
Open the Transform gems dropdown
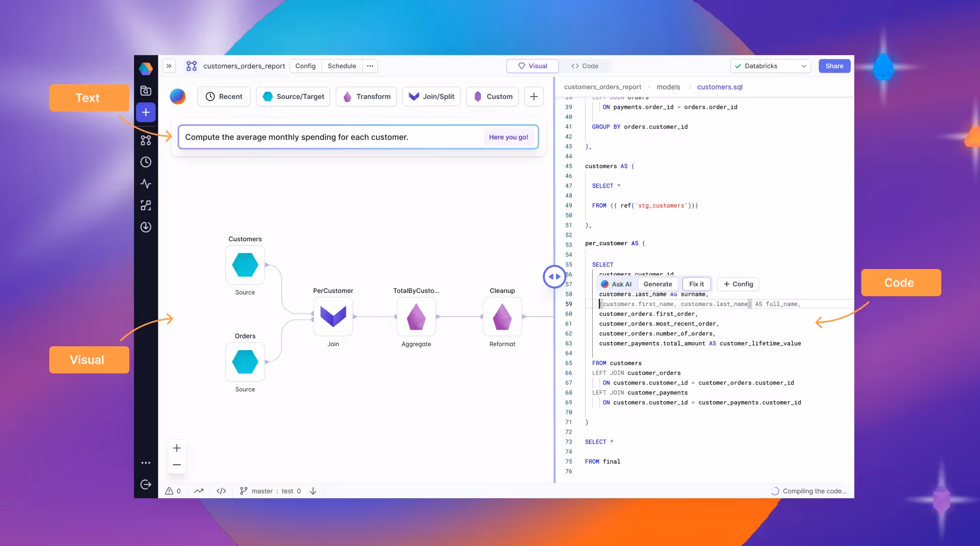366,97
